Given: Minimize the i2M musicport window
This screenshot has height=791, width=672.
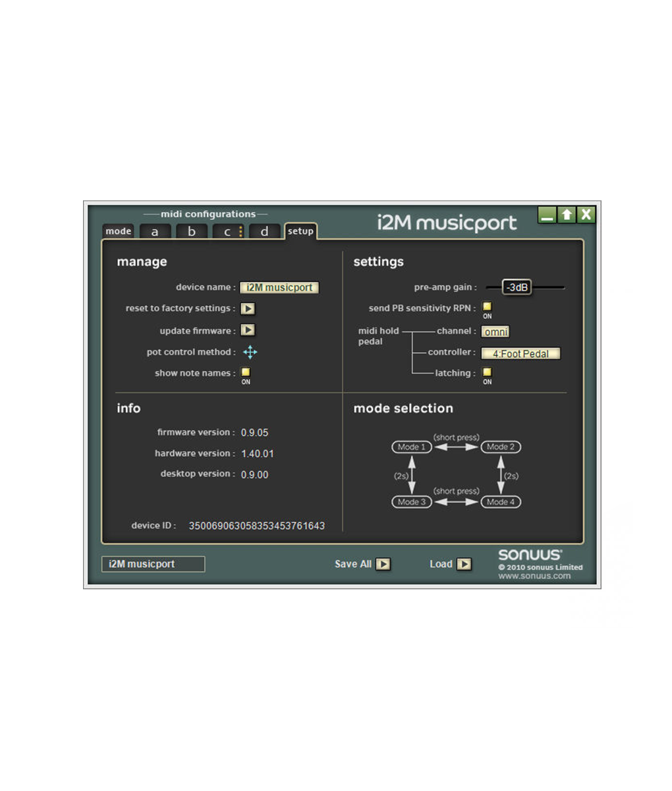Looking at the screenshot, I should click(547, 214).
